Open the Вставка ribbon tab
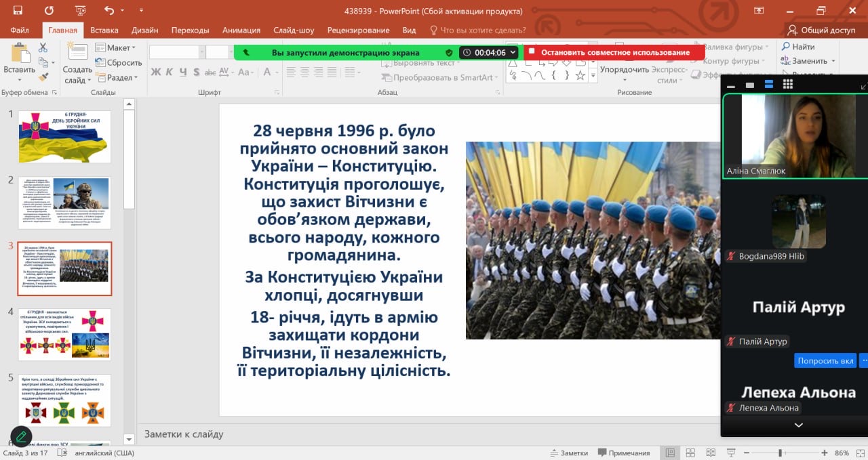The height and width of the screenshot is (460, 868). 104,30
